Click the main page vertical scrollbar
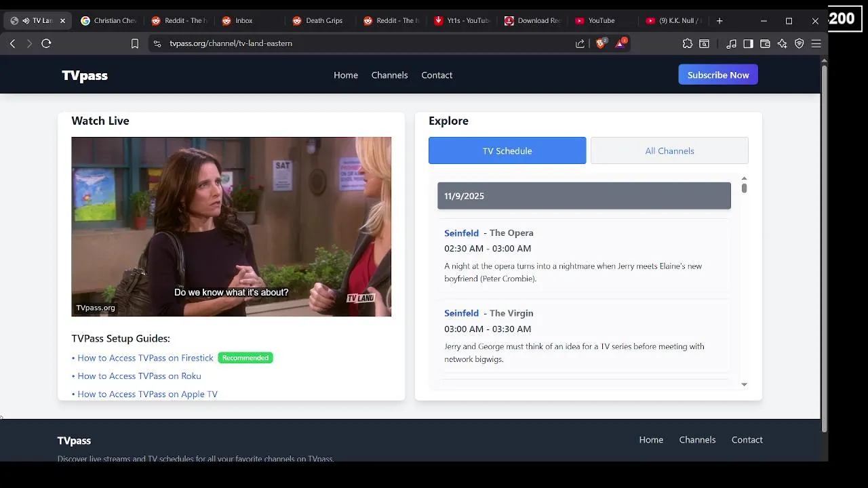This screenshot has height=488, width=868. coord(825,248)
